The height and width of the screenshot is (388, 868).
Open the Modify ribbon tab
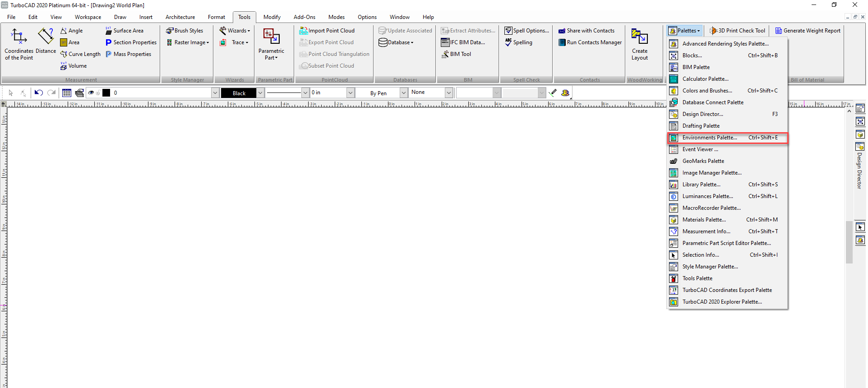click(x=272, y=17)
